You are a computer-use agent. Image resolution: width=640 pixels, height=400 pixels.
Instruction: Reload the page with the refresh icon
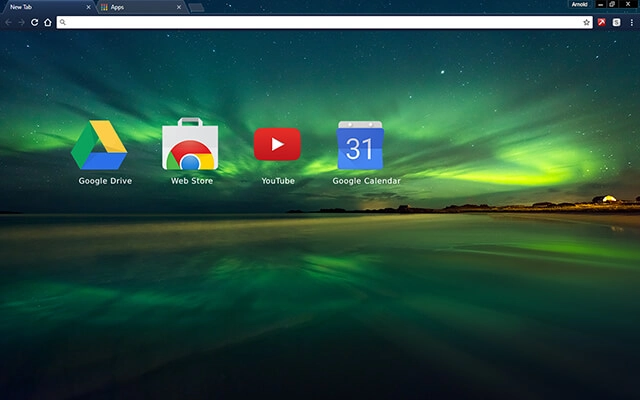[x=35, y=22]
